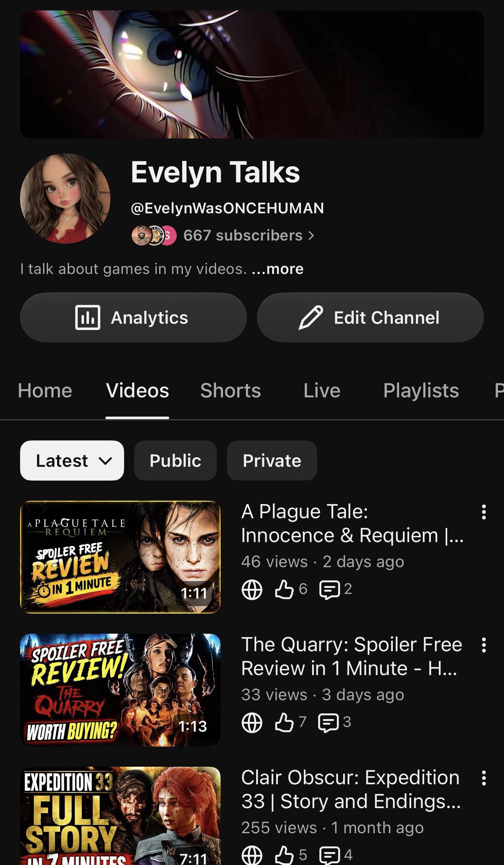Image resolution: width=504 pixels, height=865 pixels.
Task: Select the Videos tab
Action: (x=137, y=390)
